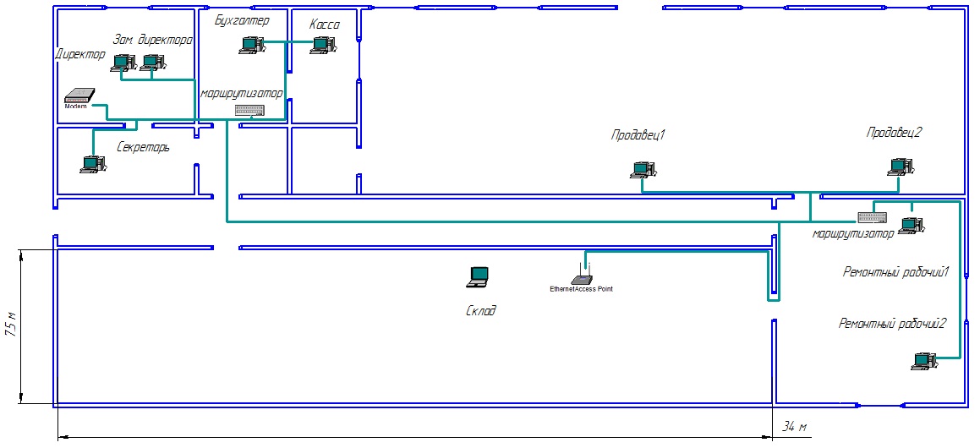Click the Ethernet Access Point icon

(582, 278)
